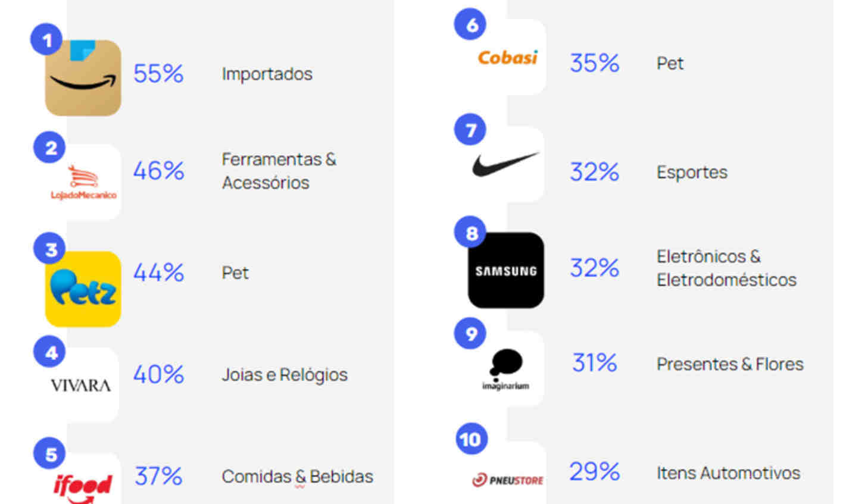
Task: Select the Loja do Mecanico logo
Action: point(83,182)
